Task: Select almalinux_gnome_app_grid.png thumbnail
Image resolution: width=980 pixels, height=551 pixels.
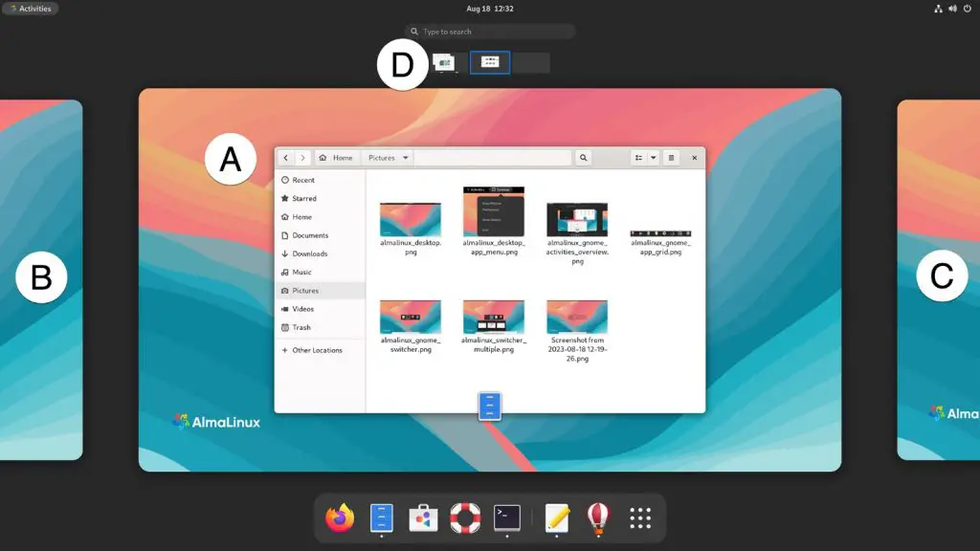Action: click(x=660, y=233)
